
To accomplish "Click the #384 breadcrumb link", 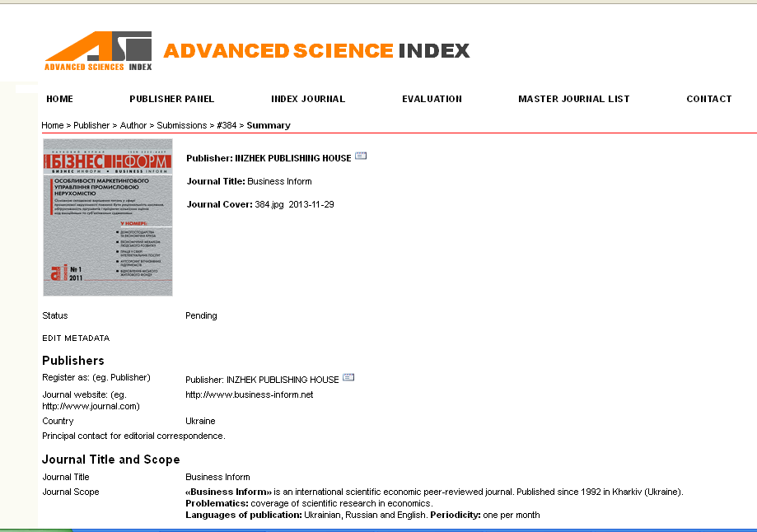I will tap(227, 125).
